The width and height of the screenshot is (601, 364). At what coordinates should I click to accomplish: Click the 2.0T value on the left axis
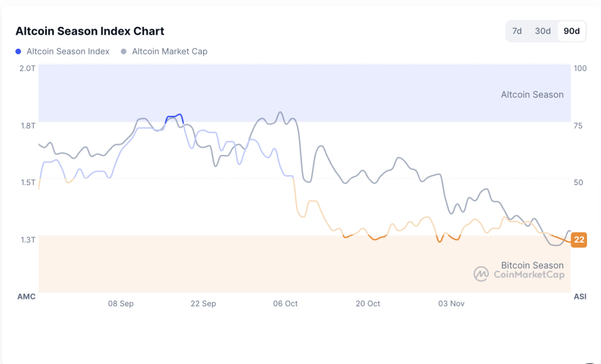26,68
